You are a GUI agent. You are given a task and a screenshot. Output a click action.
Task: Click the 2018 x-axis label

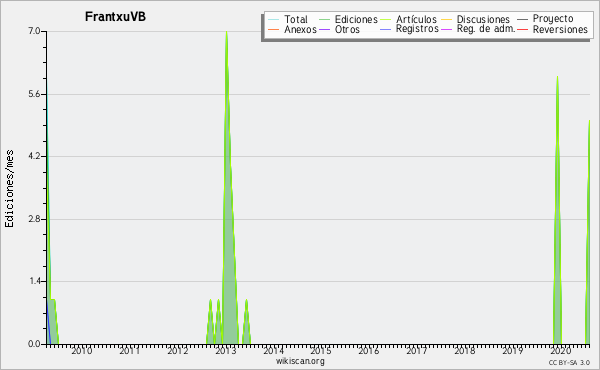click(465, 351)
